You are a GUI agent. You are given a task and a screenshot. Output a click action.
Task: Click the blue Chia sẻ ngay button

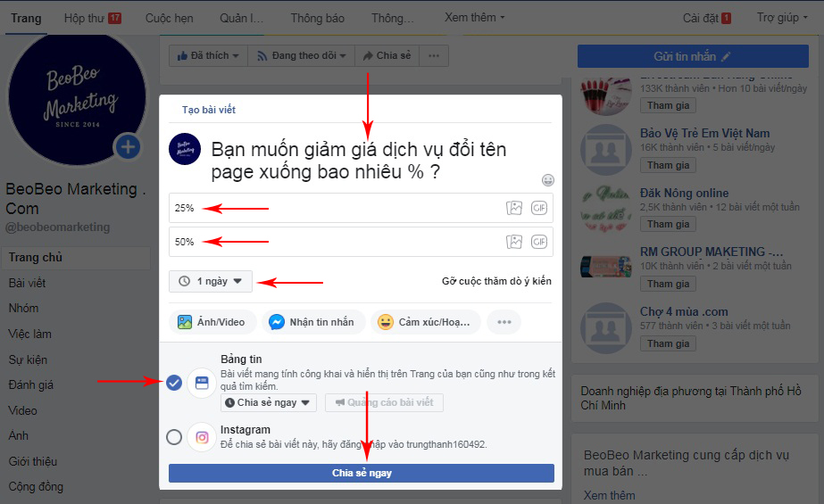point(362,473)
